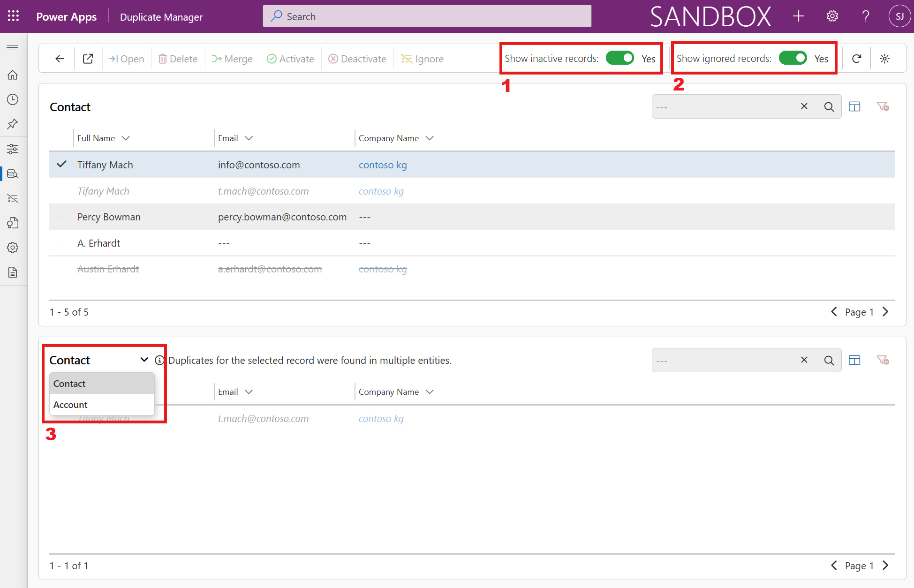
Task: Open the upper Company Name column dropdown
Action: [x=430, y=138]
